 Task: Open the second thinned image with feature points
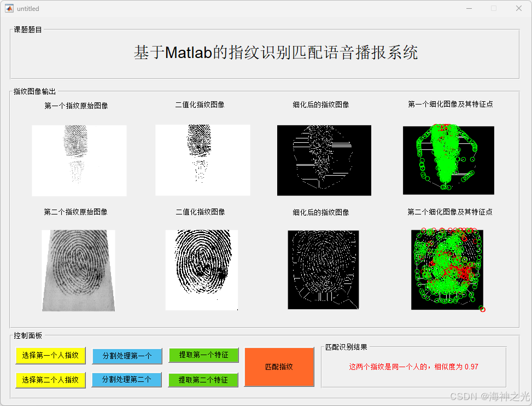[x=447, y=270]
